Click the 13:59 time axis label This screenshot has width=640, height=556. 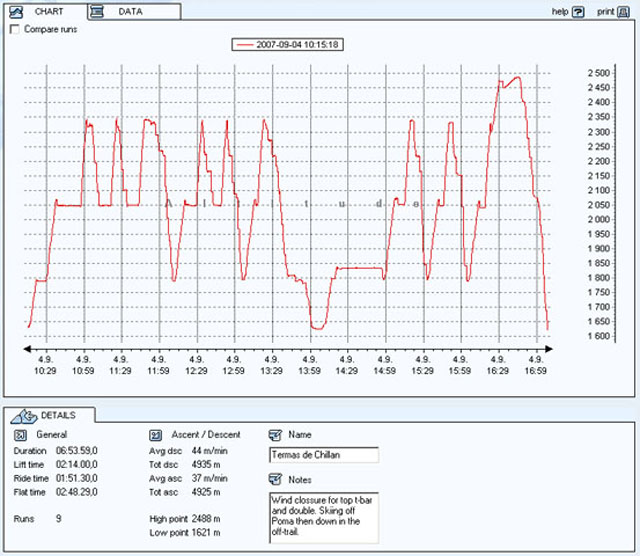pyautogui.click(x=309, y=371)
